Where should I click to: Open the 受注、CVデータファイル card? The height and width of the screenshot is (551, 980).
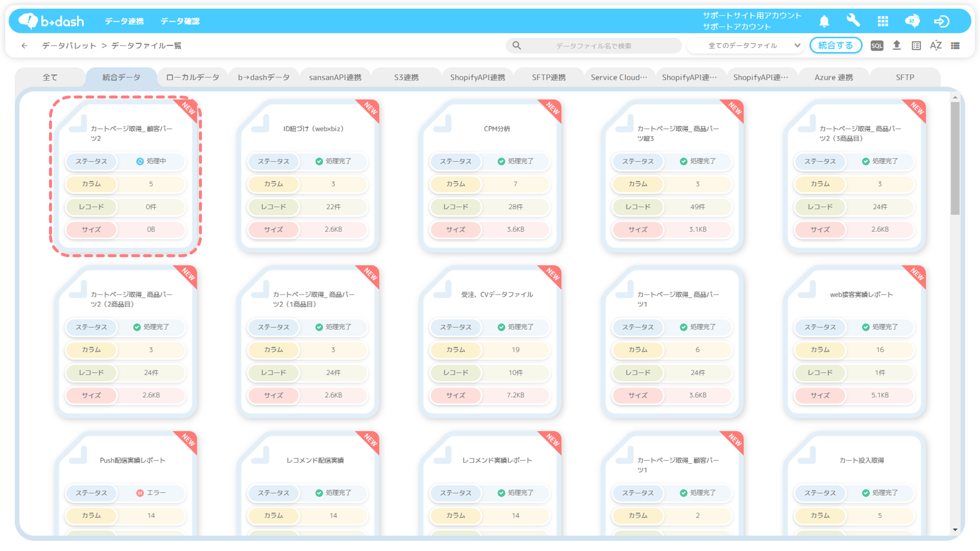tap(490, 342)
